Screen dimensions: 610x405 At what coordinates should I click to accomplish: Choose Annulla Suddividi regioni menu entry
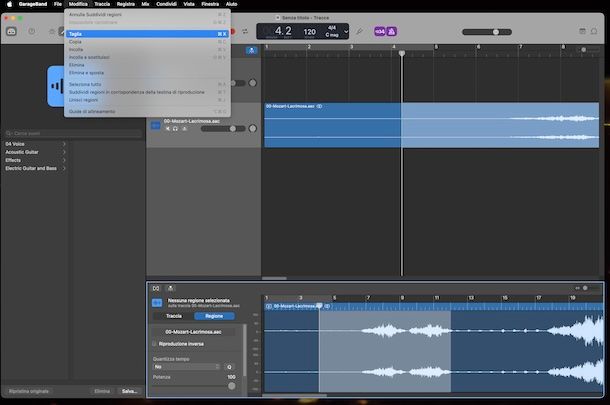pos(147,14)
